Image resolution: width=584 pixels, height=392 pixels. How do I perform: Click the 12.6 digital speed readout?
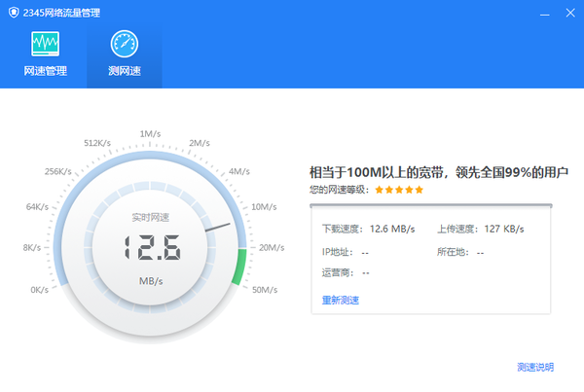coord(151,250)
